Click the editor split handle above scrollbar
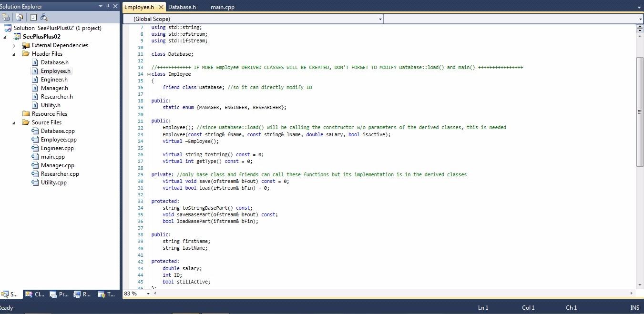The height and width of the screenshot is (314, 644). 640,29
